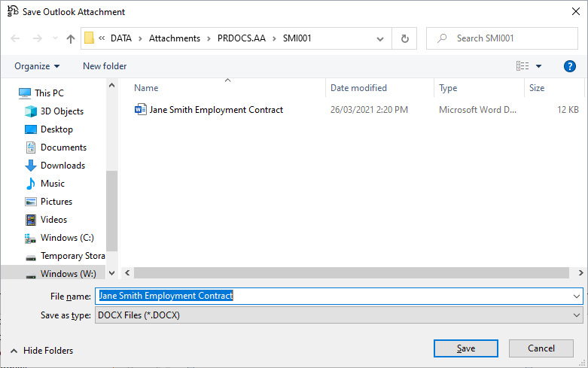Open the Help question mark icon
Image resolution: width=588 pixels, height=368 pixels.
[x=570, y=66]
